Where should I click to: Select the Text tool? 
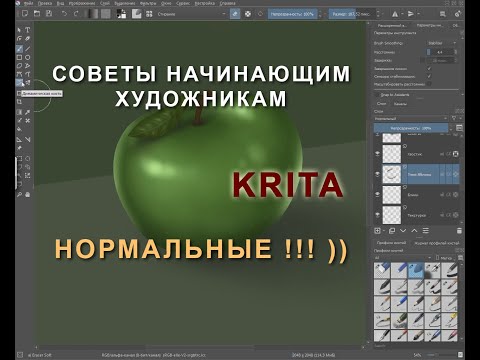[28, 30]
